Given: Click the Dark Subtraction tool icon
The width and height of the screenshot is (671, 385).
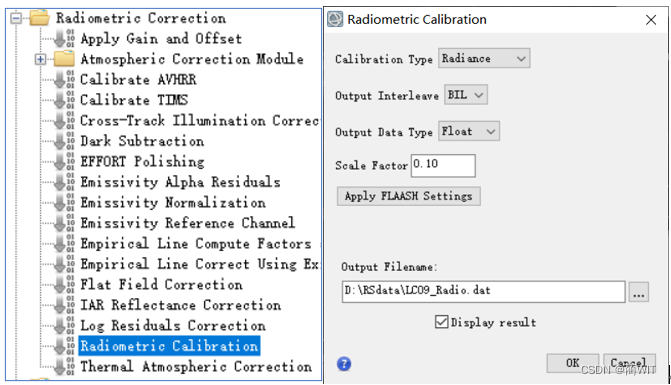Looking at the screenshot, I should click(65, 141).
